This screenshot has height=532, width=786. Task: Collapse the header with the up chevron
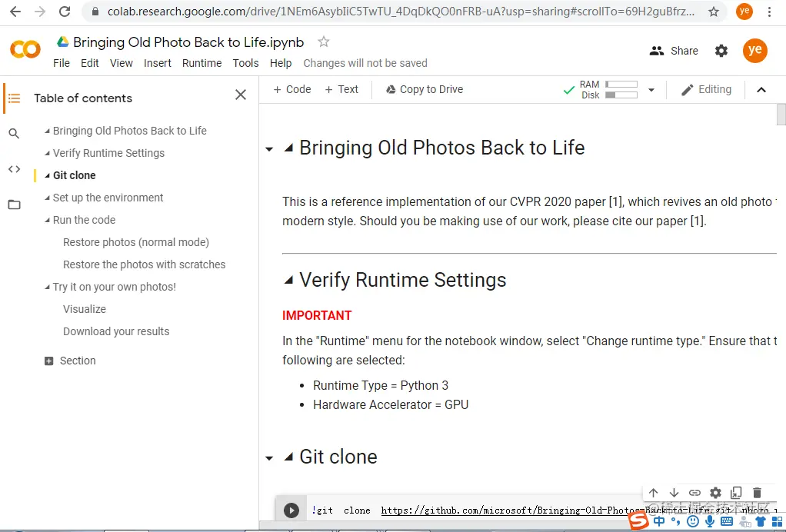[761, 90]
